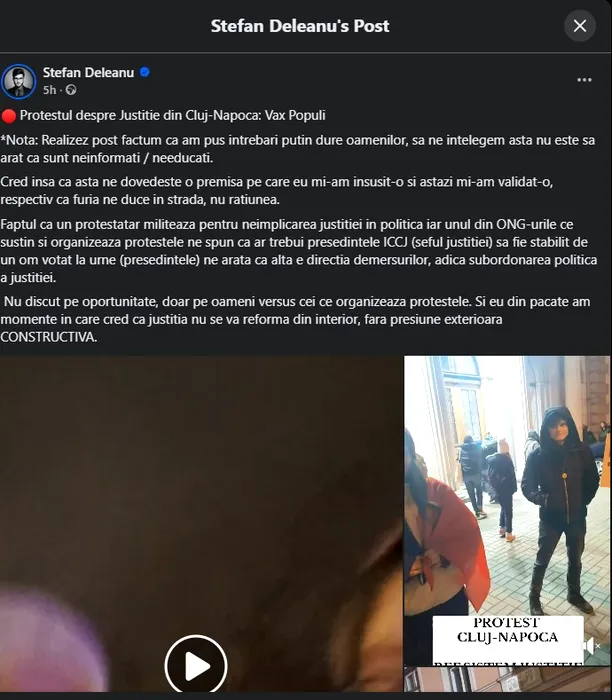The image size is (612, 700).
Task: Open the Stefan Deleanu author name link
Action: point(88,73)
